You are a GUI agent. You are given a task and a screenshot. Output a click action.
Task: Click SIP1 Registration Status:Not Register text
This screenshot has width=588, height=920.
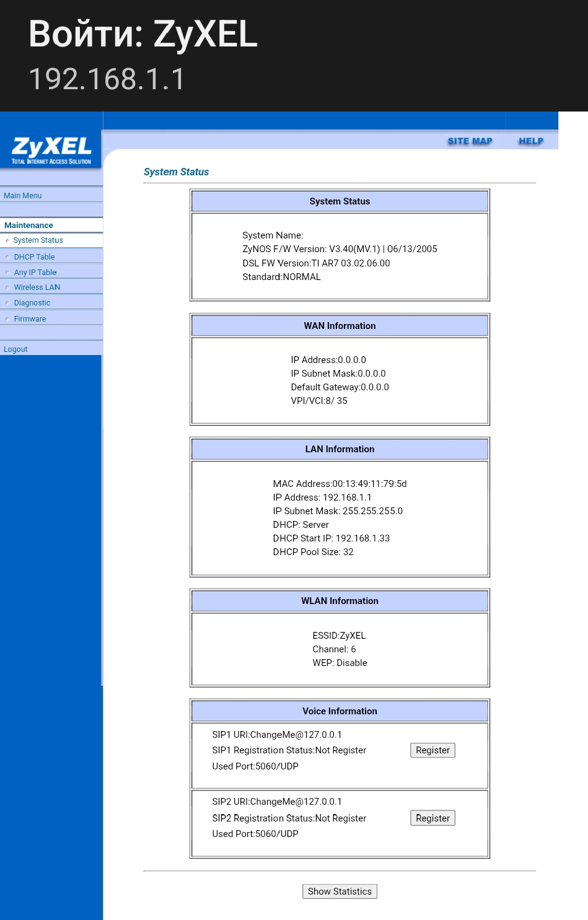pyautogui.click(x=289, y=750)
